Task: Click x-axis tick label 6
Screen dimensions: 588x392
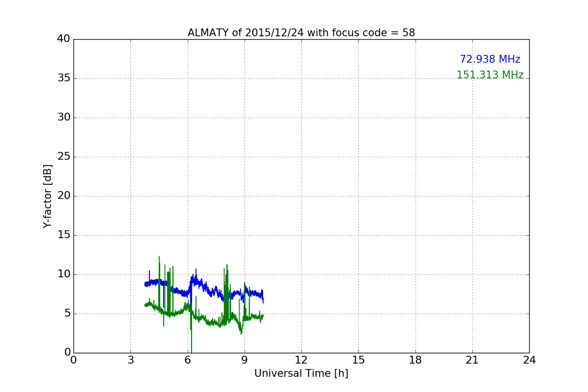Action: [x=188, y=360]
